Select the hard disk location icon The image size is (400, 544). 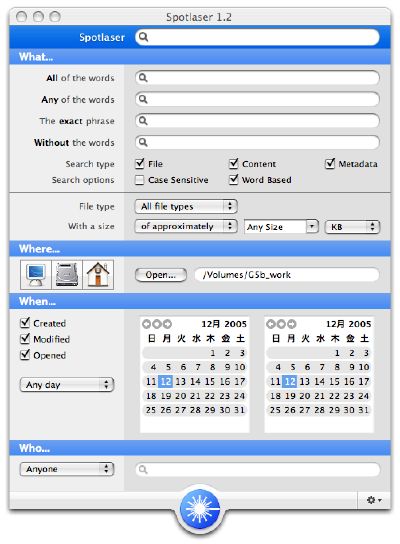(x=67, y=275)
